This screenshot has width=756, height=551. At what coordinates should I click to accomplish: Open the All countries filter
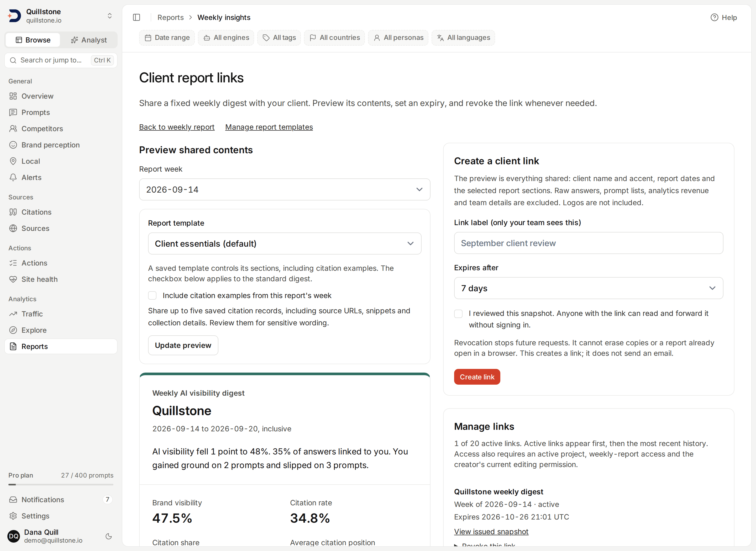(x=334, y=38)
